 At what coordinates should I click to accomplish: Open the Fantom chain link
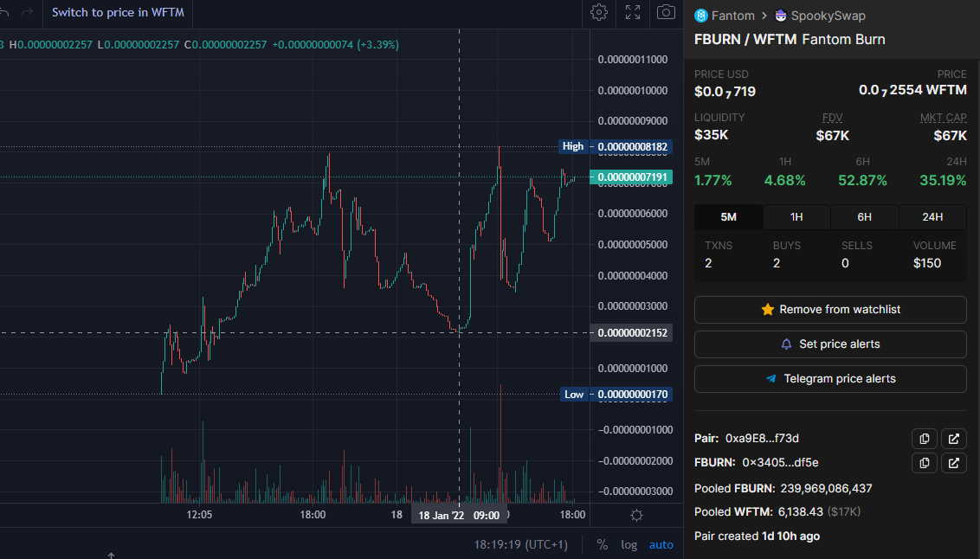coord(733,16)
